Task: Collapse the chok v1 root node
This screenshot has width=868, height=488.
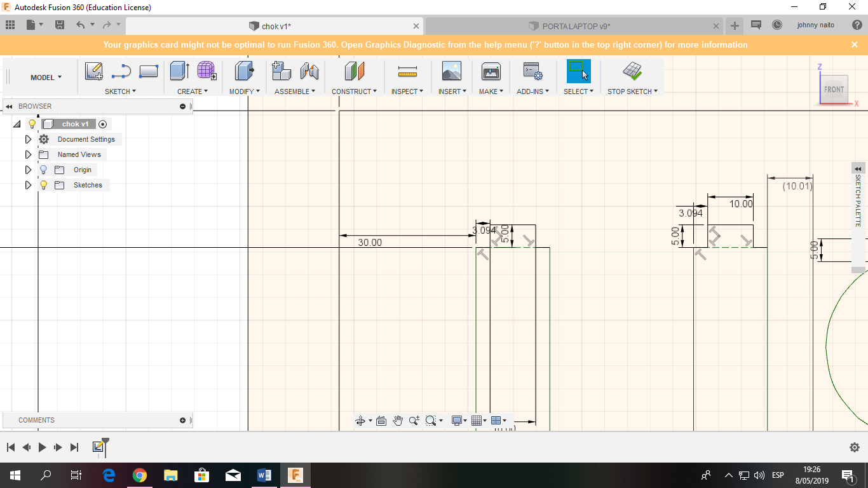Action: 17,124
